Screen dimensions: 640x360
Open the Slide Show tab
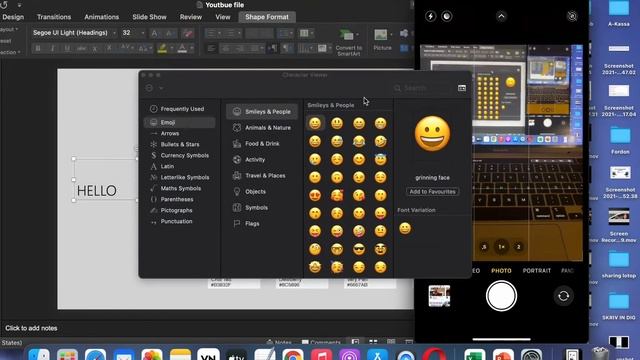pos(149,17)
